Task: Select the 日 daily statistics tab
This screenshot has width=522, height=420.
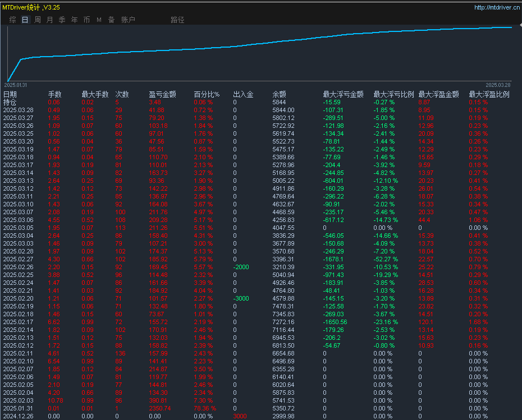Action: (x=25, y=20)
